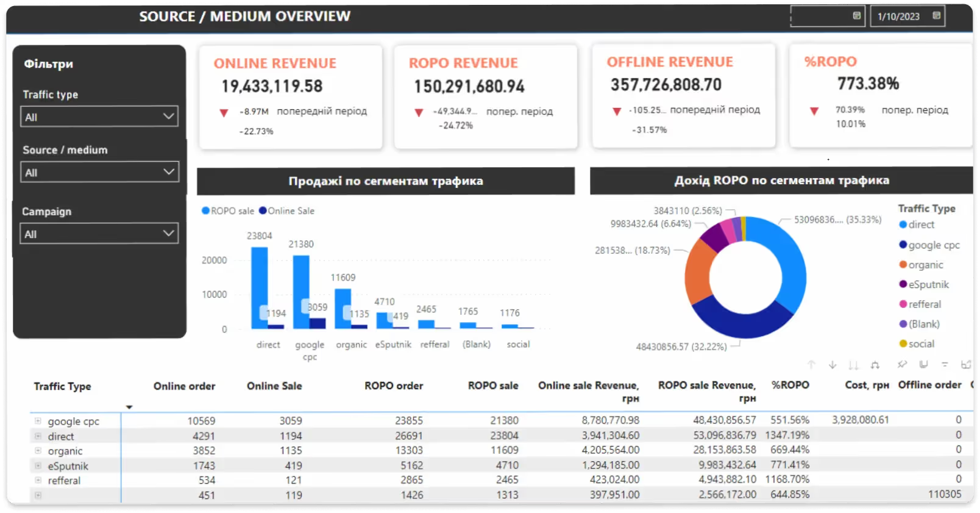Expand all down one level fork icon
Image resolution: width=980 pixels, height=513 pixels.
point(875,365)
